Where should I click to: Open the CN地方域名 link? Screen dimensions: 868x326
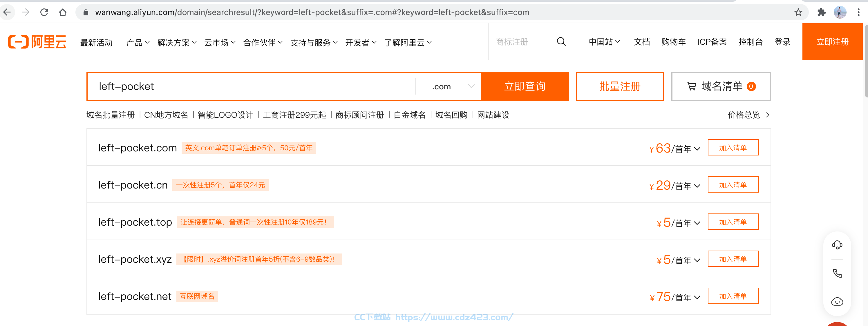[x=166, y=115]
